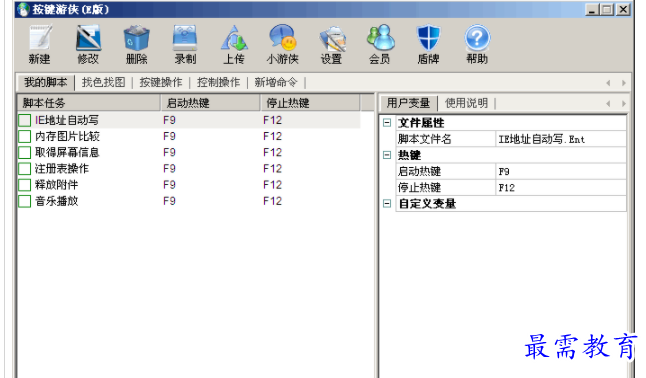This screenshot has width=646, height=378.
Task: Click F12 stop hotkey of 音乐播放
Action: click(x=272, y=201)
